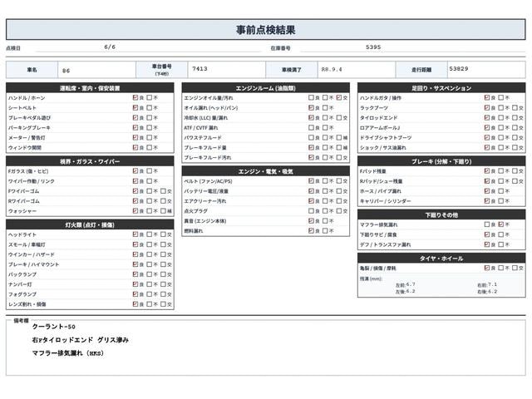532x399 pixels.
Task: Click the 左前 tread depth value 6.7
Action: [411, 284]
